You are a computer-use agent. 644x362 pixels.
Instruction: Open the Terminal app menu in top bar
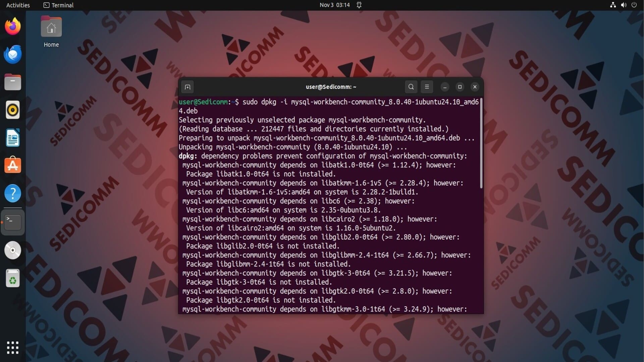click(59, 5)
